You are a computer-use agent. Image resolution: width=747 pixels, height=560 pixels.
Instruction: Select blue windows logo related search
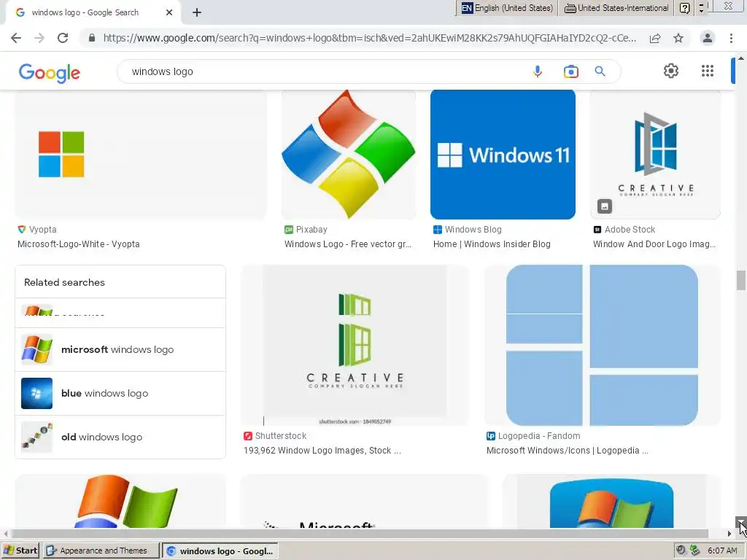(120, 393)
